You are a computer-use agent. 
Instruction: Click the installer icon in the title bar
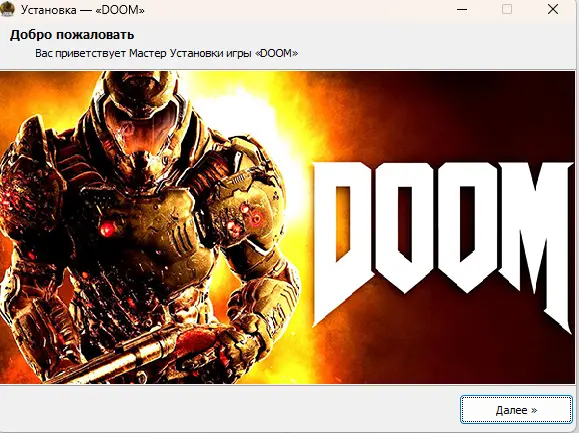coord(7,9)
